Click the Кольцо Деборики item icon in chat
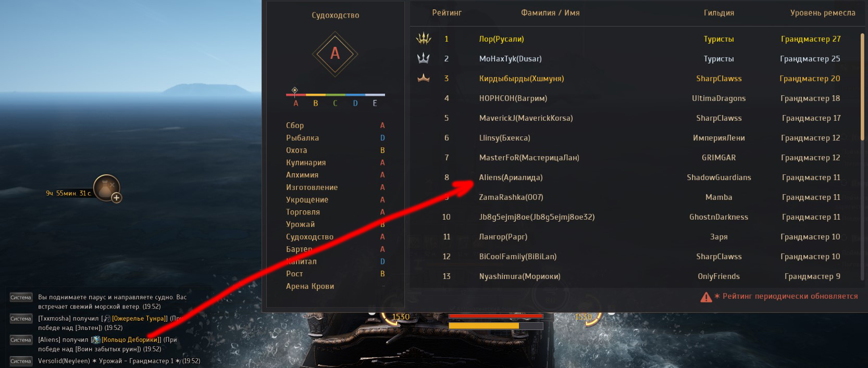The width and height of the screenshot is (868, 368). click(x=96, y=339)
